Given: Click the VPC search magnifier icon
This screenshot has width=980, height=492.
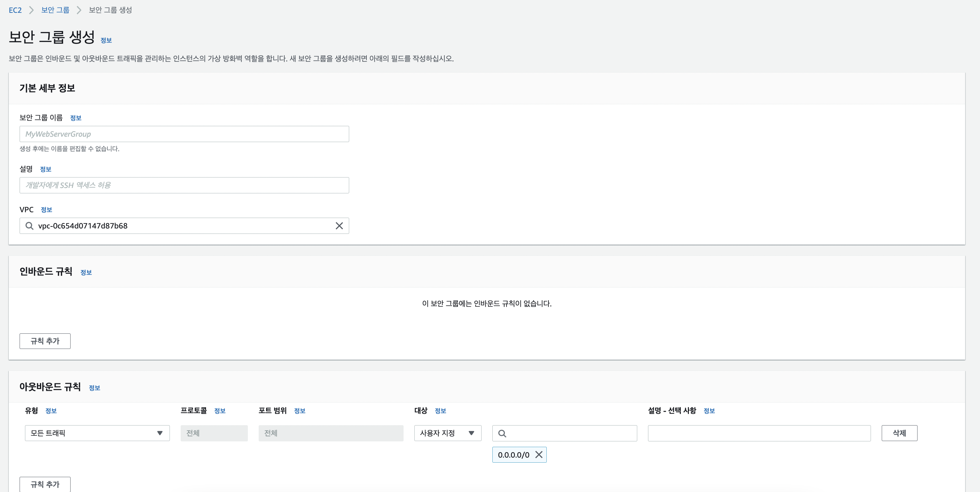Looking at the screenshot, I should click(29, 226).
